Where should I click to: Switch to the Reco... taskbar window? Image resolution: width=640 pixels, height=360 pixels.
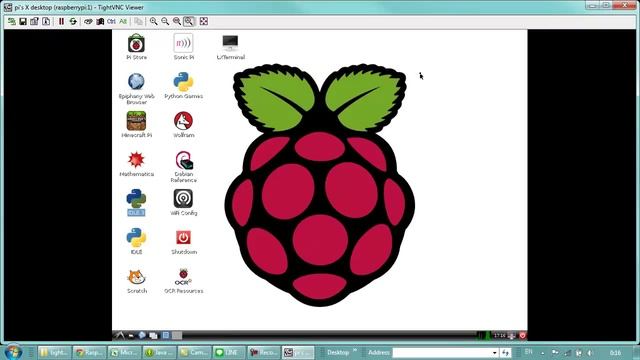pyautogui.click(x=264, y=352)
